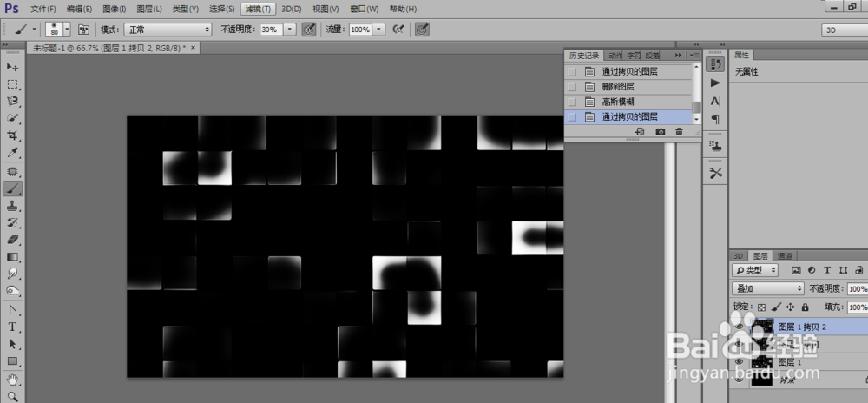Select the History Brush tool
The image size is (868, 403).
[12, 223]
